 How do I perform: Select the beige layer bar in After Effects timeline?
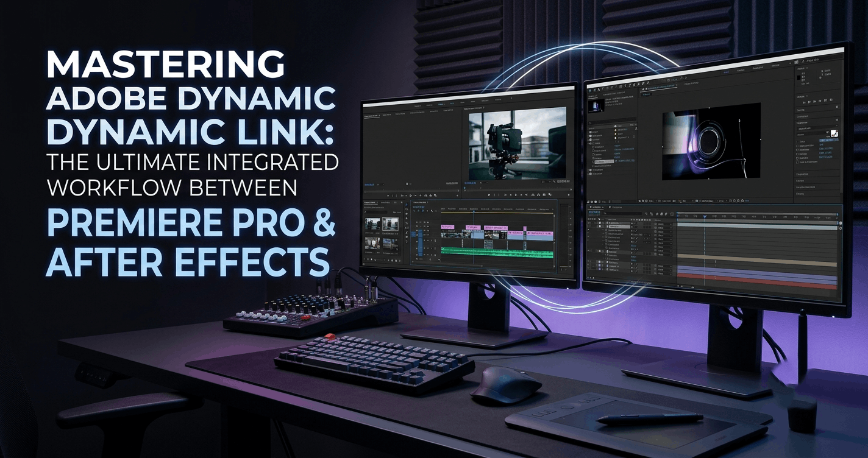tap(757, 260)
